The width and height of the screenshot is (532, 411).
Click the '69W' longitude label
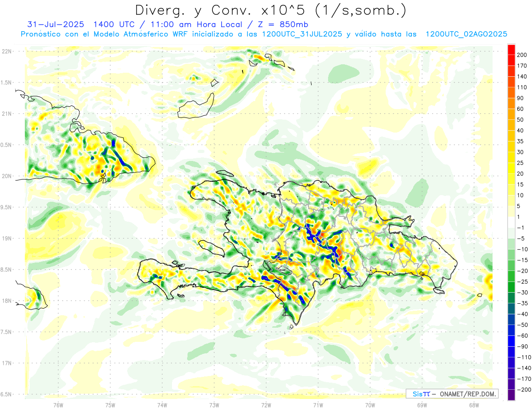422,405
